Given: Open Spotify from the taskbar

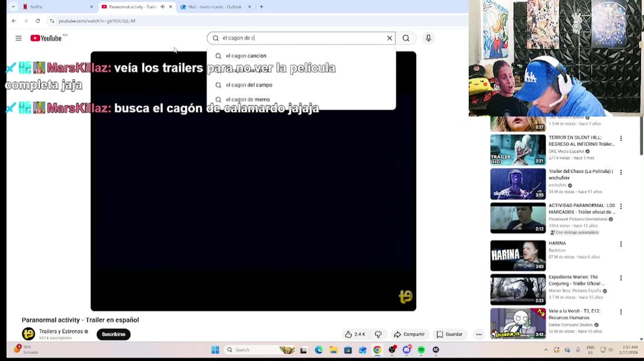Looking at the screenshot, I should pyautogui.click(x=421, y=350).
